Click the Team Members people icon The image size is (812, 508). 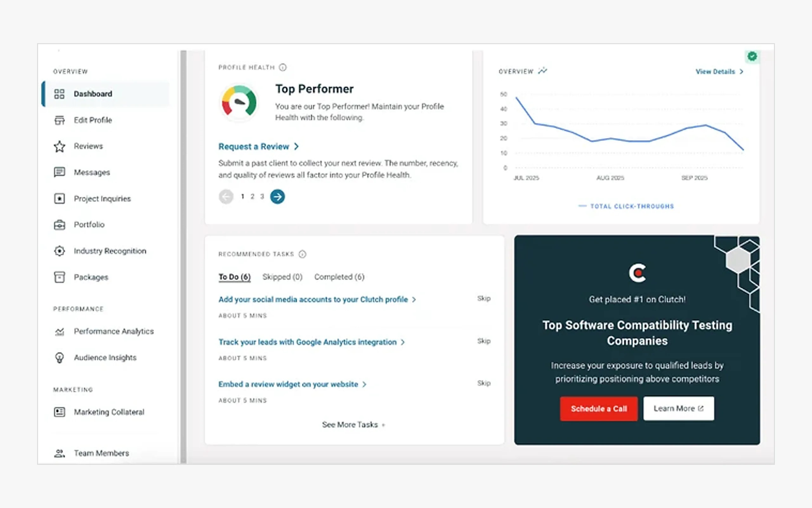click(59, 453)
